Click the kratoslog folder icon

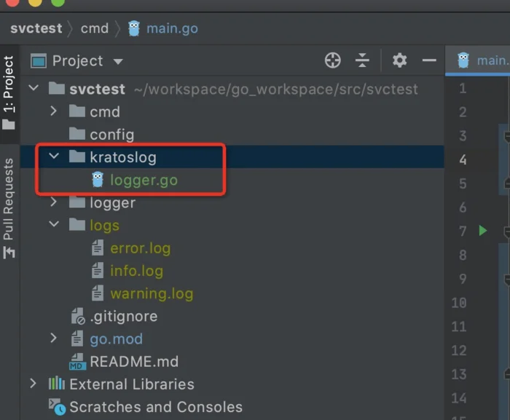[x=77, y=156]
